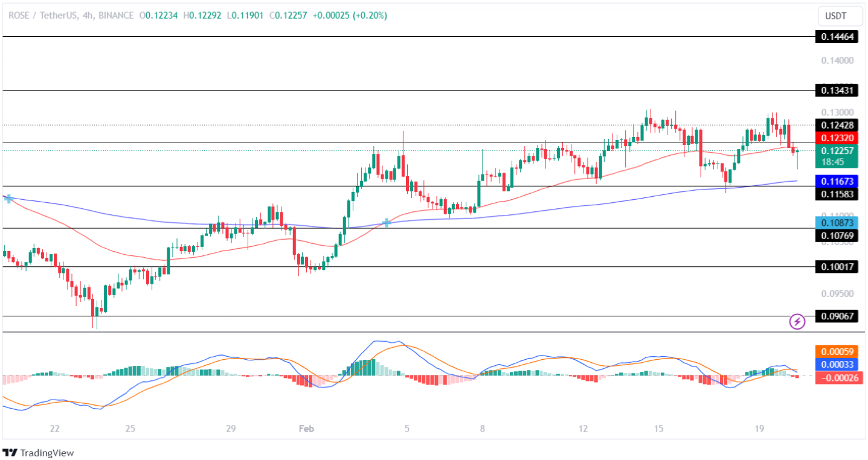Viewport: 868px width, 460px height.
Task: Click the orange 0.00059 MACD signal value
Action: 836,351
